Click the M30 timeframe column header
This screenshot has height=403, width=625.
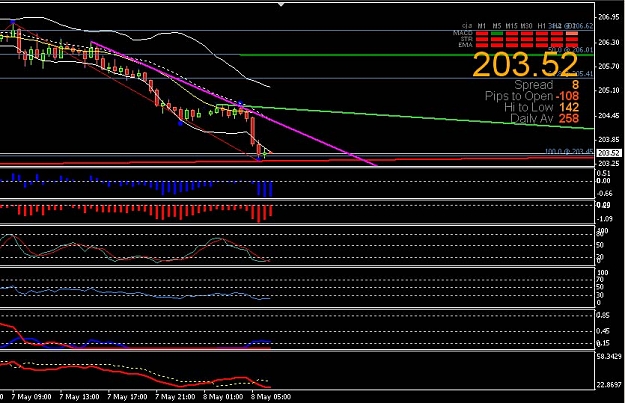point(527,26)
